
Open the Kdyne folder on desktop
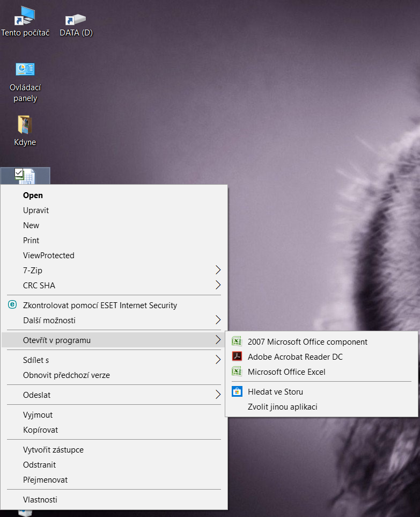pyautogui.click(x=25, y=130)
